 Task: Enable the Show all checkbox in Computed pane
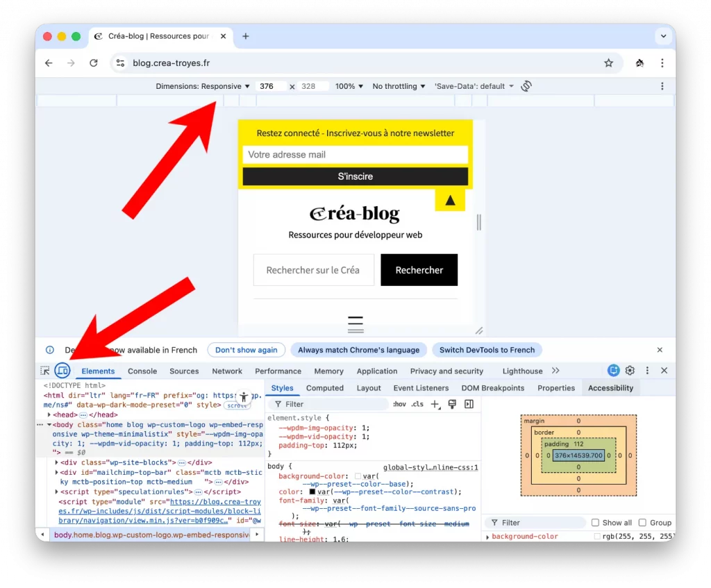point(596,522)
